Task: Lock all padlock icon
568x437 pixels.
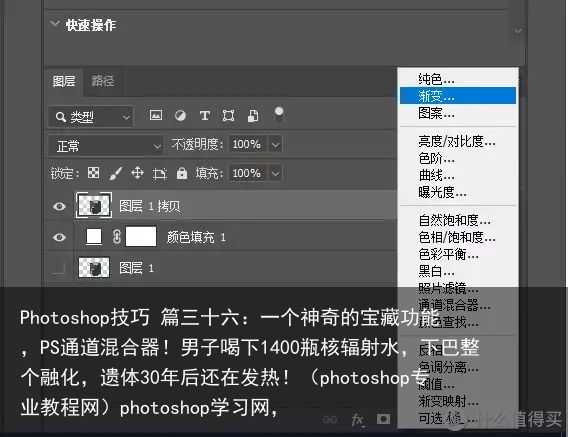Action: coord(182,173)
